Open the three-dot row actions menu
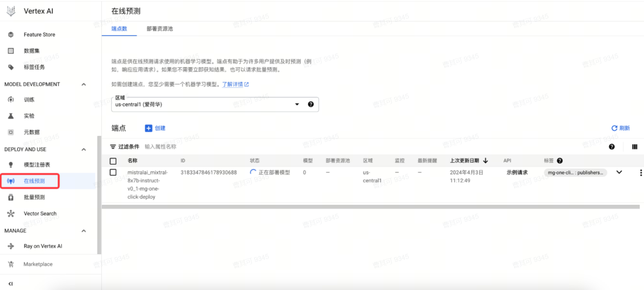 point(641,173)
